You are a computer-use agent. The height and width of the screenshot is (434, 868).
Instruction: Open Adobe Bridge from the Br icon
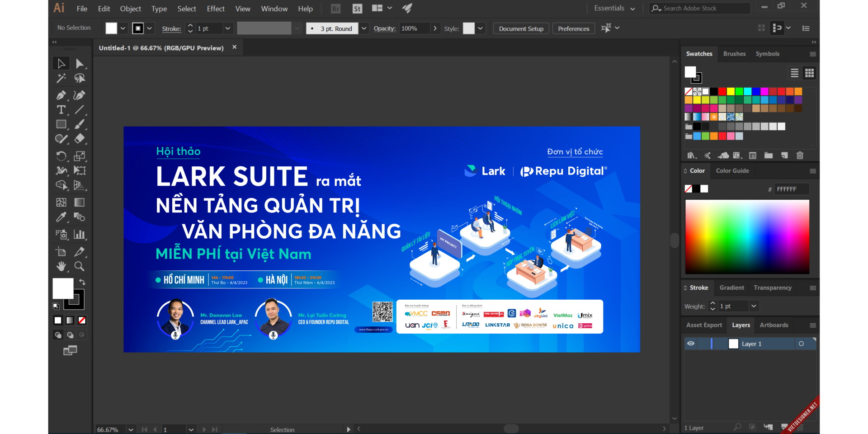pos(336,9)
